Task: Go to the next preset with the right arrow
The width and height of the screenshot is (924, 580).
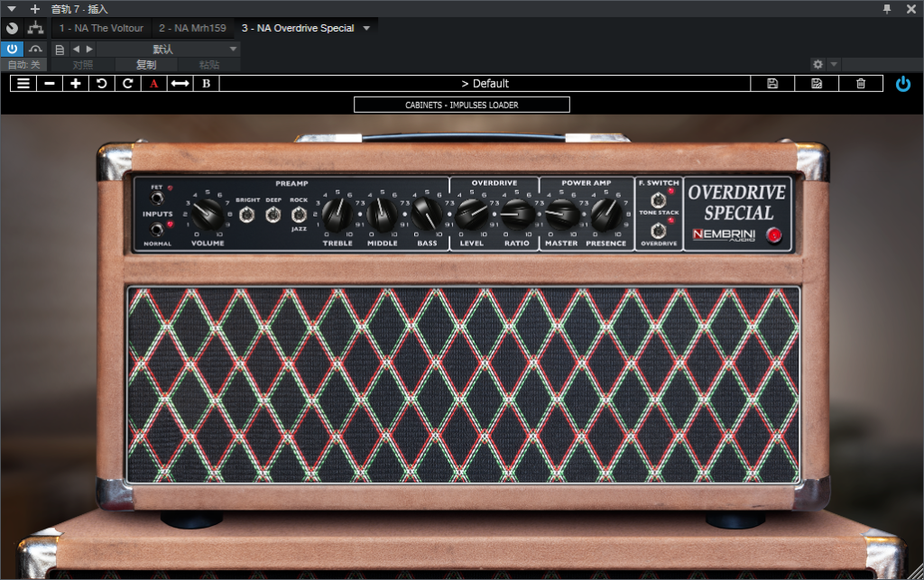Action: click(89, 49)
